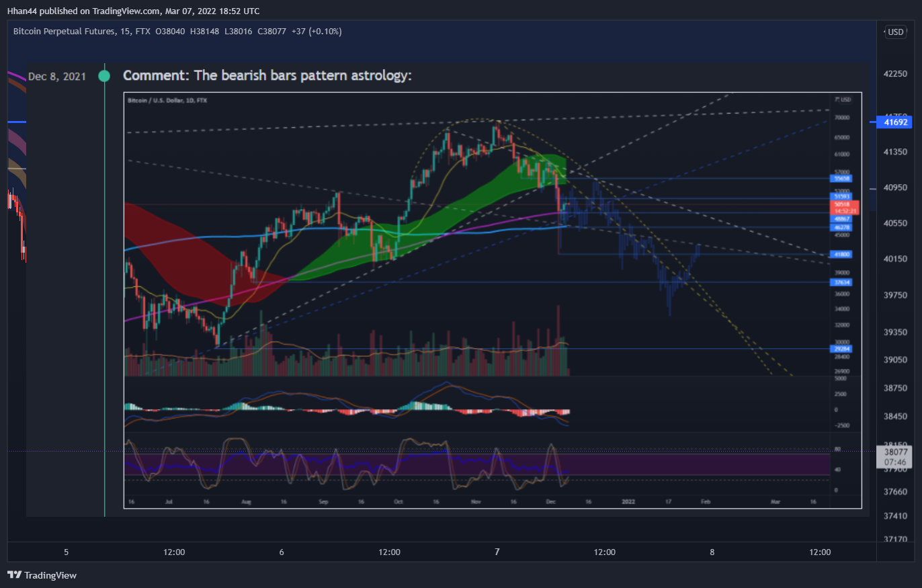
Task: Click the 51593 level label in embedded chart
Action: [843, 196]
